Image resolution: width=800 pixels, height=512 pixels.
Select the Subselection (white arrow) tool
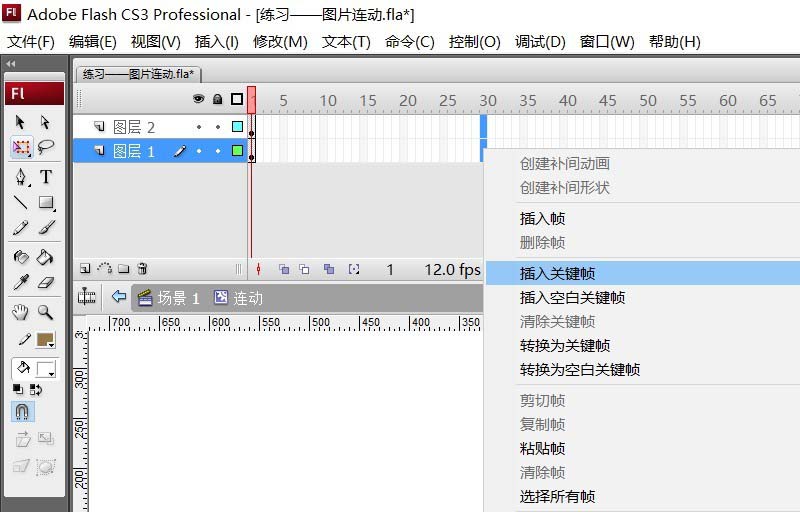[x=45, y=122]
